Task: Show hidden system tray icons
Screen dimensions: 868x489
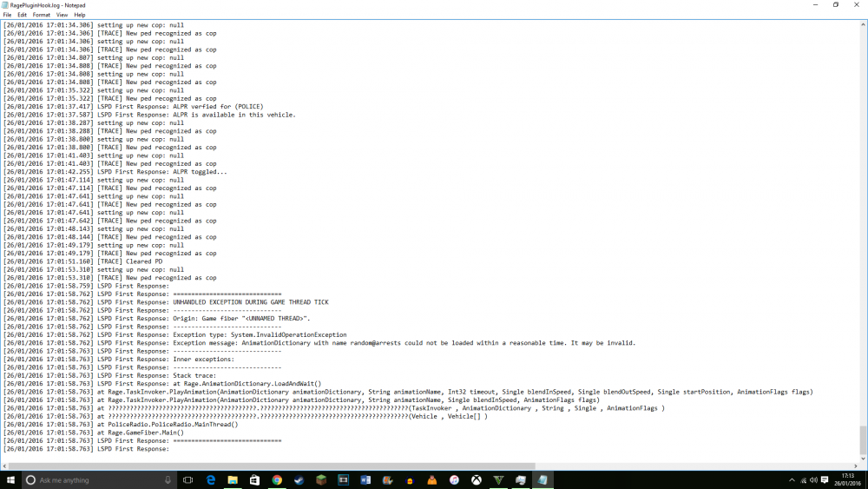Action: (792, 480)
